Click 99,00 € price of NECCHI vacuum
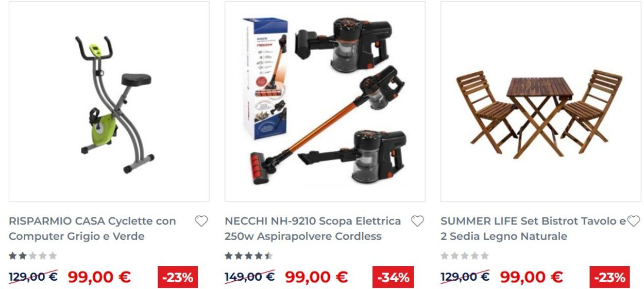The height and width of the screenshot is (289, 644). 316,277
